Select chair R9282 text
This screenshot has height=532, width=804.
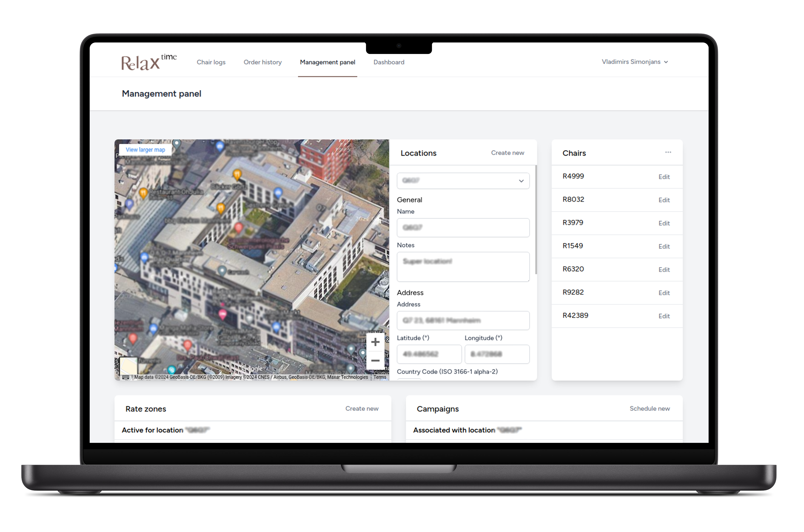(573, 292)
